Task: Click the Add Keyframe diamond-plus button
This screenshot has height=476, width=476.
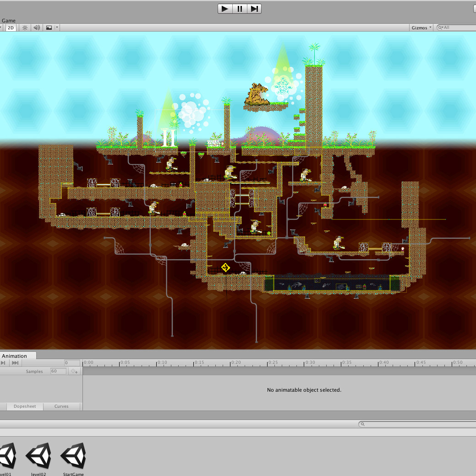Action: [x=74, y=371]
